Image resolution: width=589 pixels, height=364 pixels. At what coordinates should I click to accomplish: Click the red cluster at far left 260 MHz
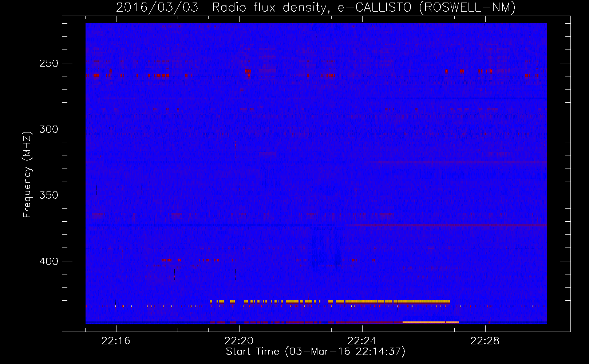coord(95,76)
